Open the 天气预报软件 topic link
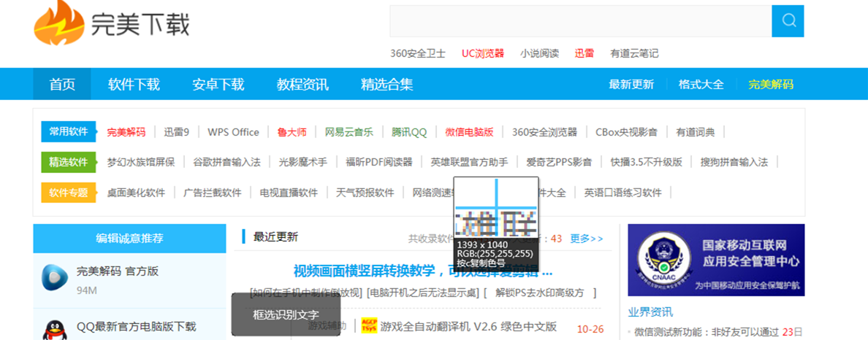868x340 pixels. point(365,193)
